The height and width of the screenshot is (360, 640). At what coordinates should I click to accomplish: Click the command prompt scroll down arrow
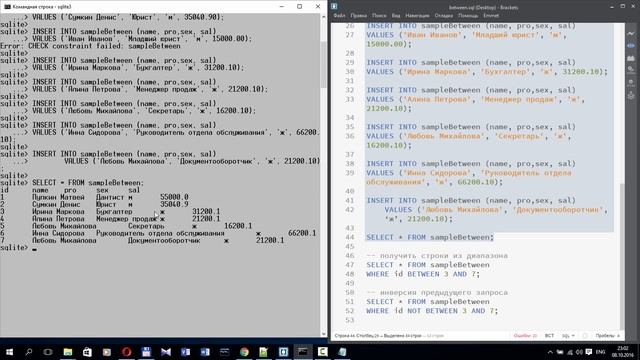[x=324, y=333]
